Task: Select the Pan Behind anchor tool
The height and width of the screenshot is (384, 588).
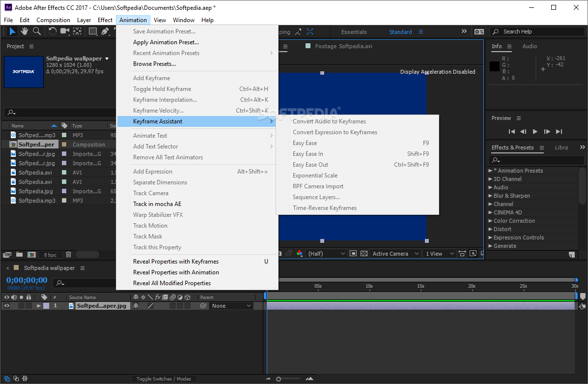Action: [x=77, y=31]
